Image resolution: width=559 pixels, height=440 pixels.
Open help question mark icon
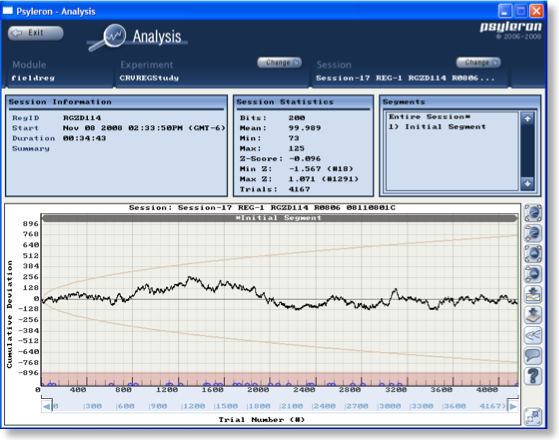(533, 376)
